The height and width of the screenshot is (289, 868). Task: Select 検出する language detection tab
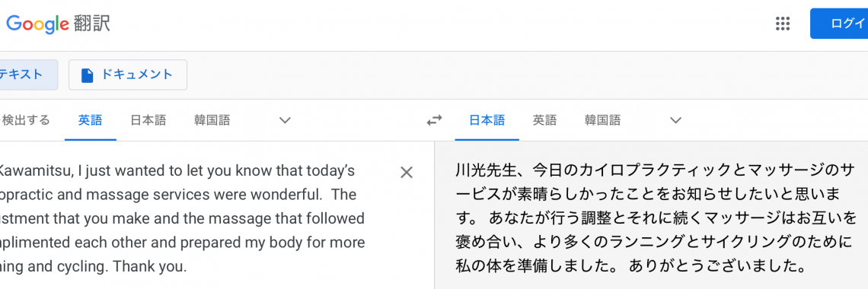click(x=25, y=120)
